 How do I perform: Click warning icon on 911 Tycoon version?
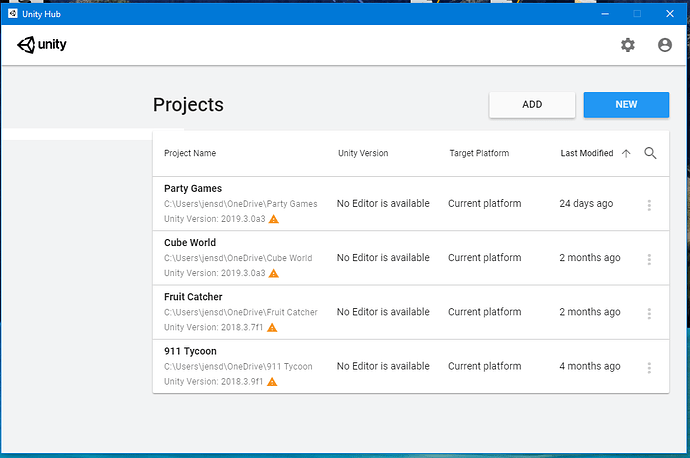tap(273, 382)
